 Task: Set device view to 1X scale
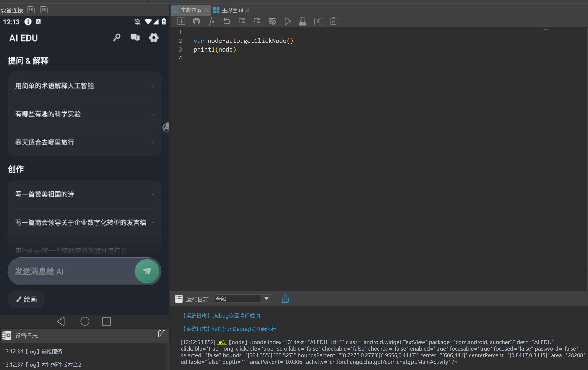pos(31,10)
